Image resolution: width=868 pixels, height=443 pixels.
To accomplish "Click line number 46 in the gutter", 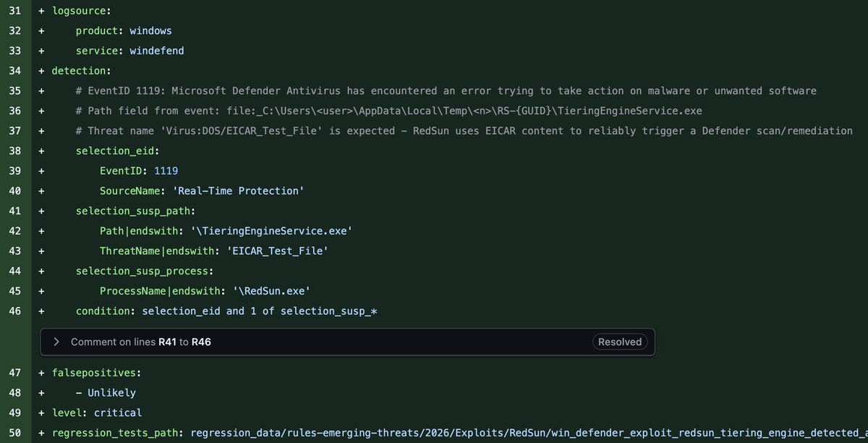I will (15, 311).
